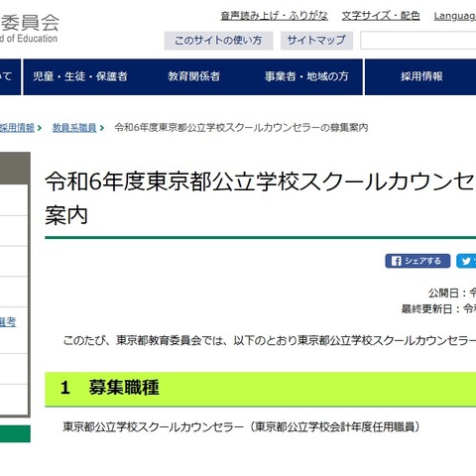Open sidebar link ending in 選考
The height and width of the screenshot is (476, 476).
click(x=8, y=321)
